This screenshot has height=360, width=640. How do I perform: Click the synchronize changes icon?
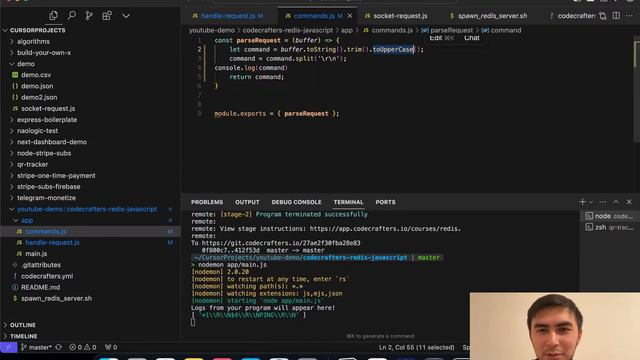coord(59,347)
